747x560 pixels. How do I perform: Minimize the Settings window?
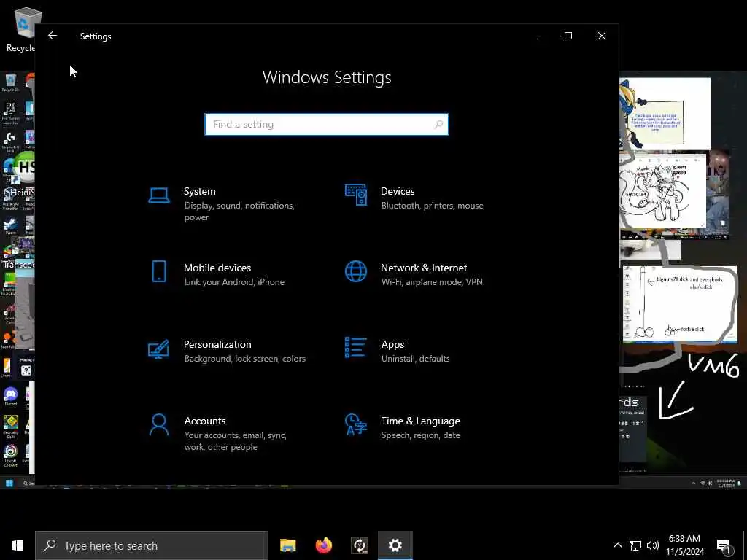point(535,36)
